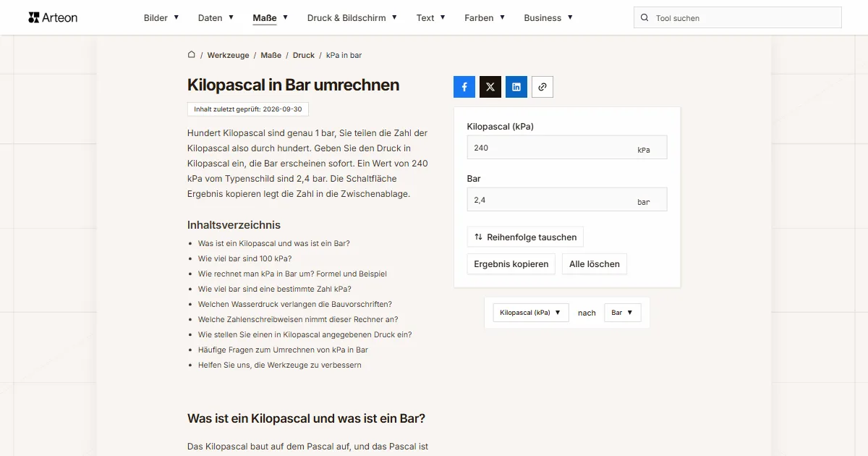Open the Bar target unit dropdown
868x456 pixels.
[622, 313]
